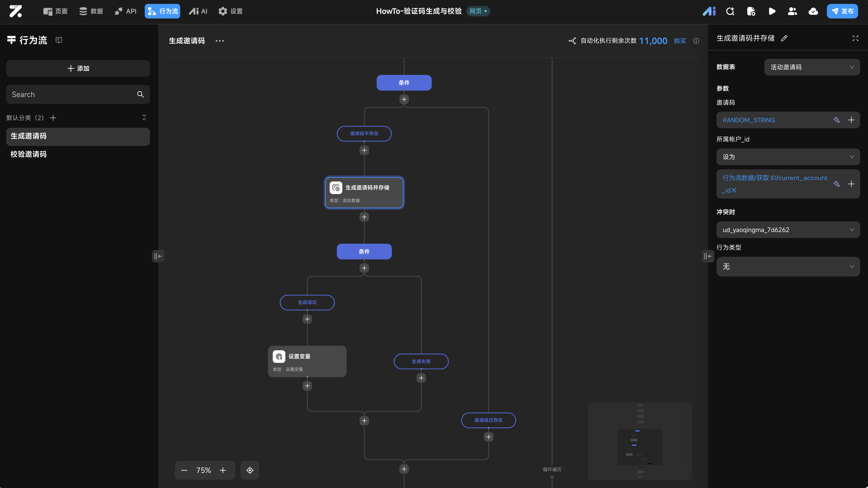
Task: Click the recenter canvas target icon
Action: pyautogui.click(x=250, y=470)
